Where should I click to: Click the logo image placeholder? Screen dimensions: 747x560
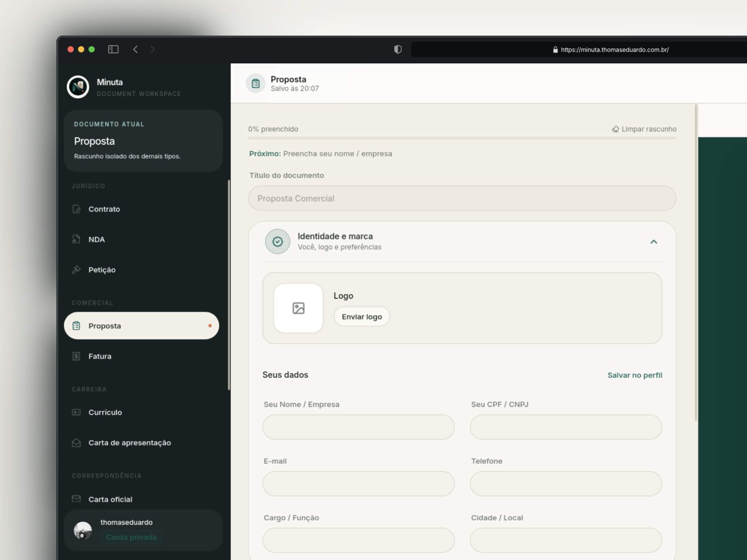[298, 308]
